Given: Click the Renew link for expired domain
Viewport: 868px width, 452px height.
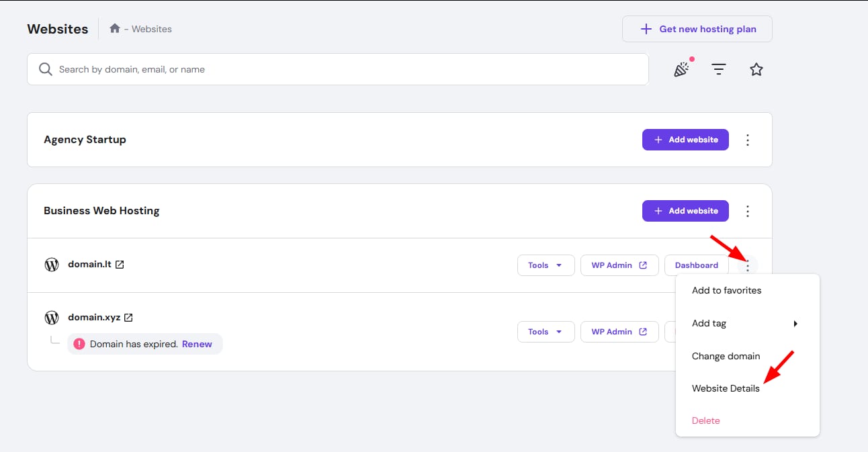Looking at the screenshot, I should [x=197, y=344].
